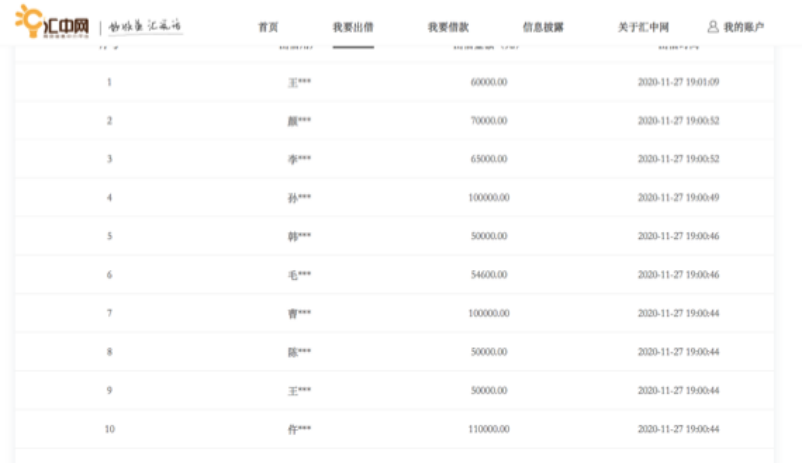The image size is (802, 463).
Task: Click 2020-11-27 19:00:52 in the 颜*** row
Action: 678,121
